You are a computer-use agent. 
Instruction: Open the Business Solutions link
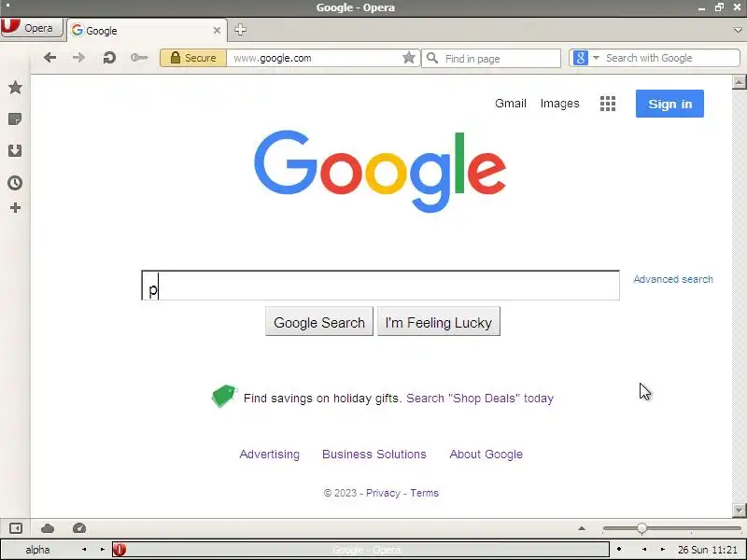[x=374, y=455]
